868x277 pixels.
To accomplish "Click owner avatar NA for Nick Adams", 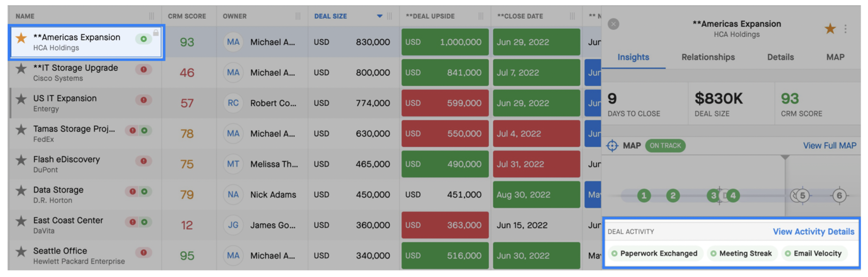I will click(x=233, y=195).
